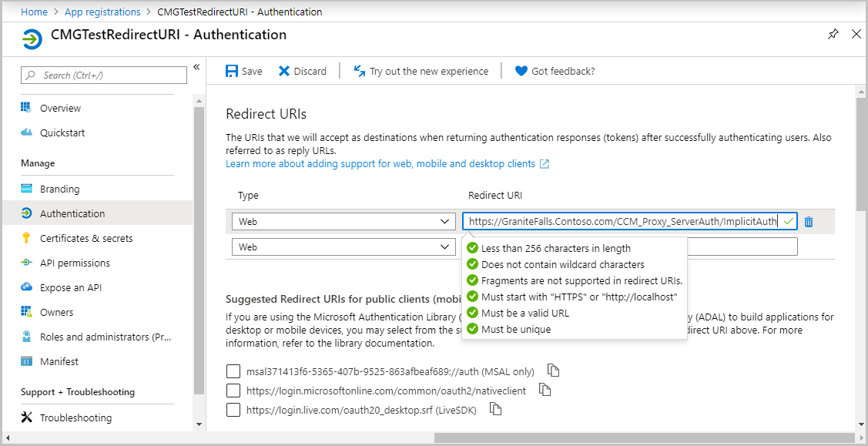Delete the redirect URI with trash icon

pos(809,222)
